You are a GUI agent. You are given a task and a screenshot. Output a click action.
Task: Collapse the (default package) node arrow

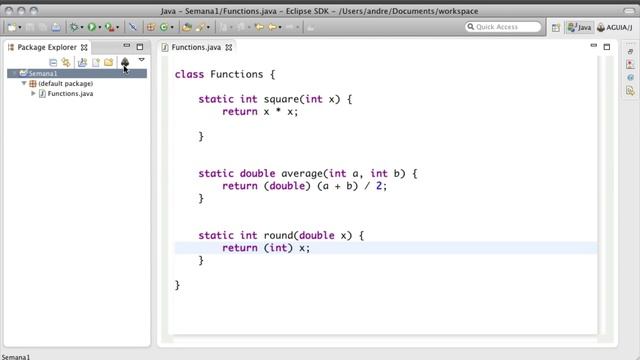point(24,83)
